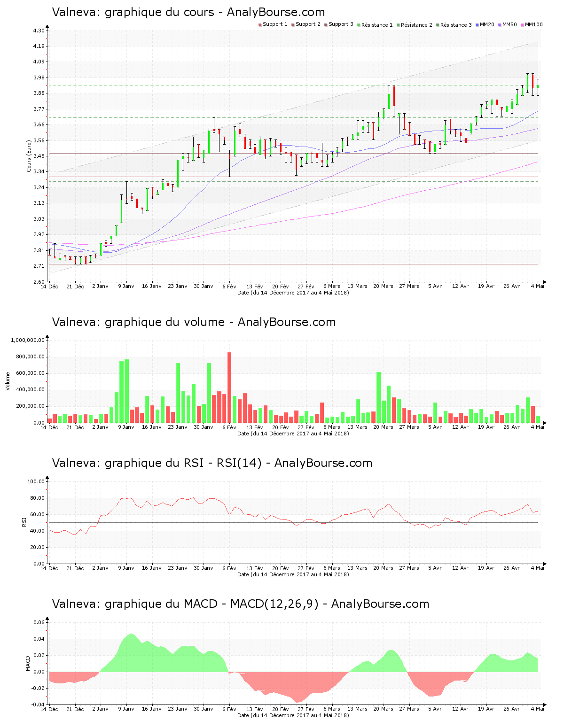Click the MM50 legend marker
This screenshot has width=564, height=728.
coord(500,25)
